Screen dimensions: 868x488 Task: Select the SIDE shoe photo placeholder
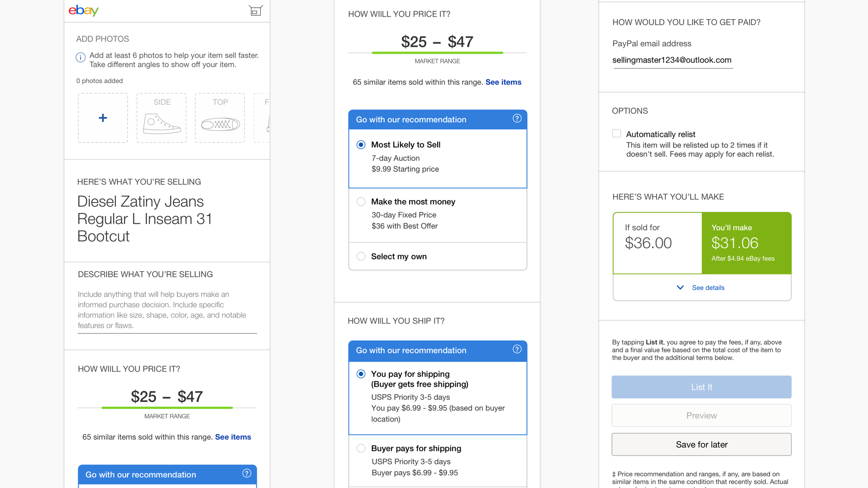161,118
